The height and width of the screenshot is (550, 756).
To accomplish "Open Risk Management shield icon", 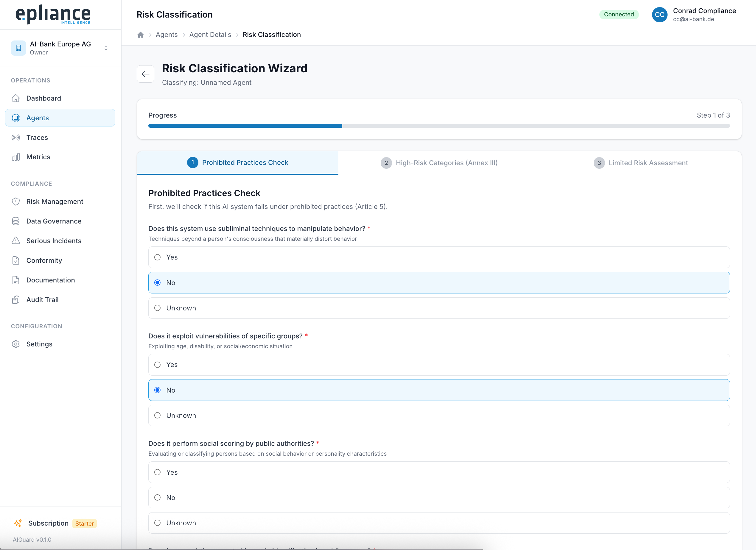I will [x=16, y=201].
